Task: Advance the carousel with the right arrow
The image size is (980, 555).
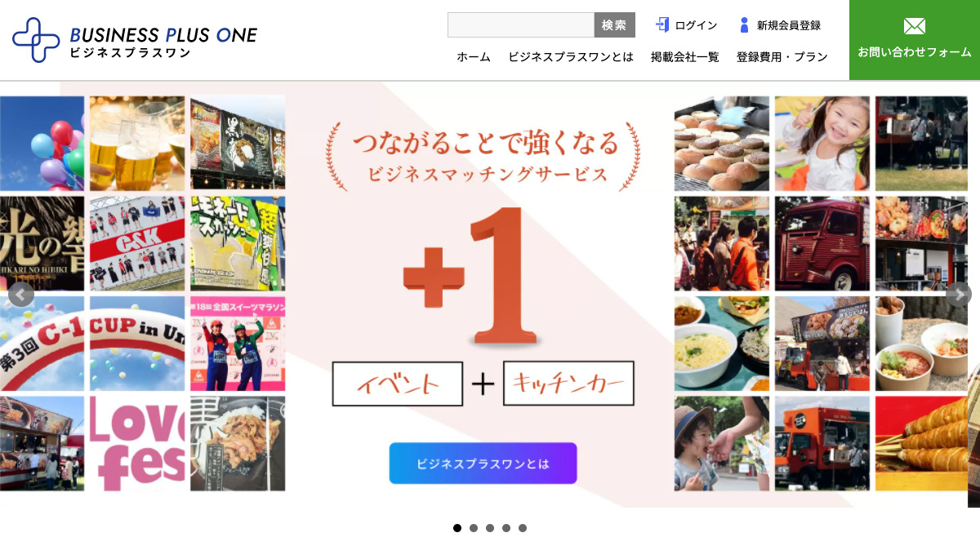Action: click(x=959, y=295)
